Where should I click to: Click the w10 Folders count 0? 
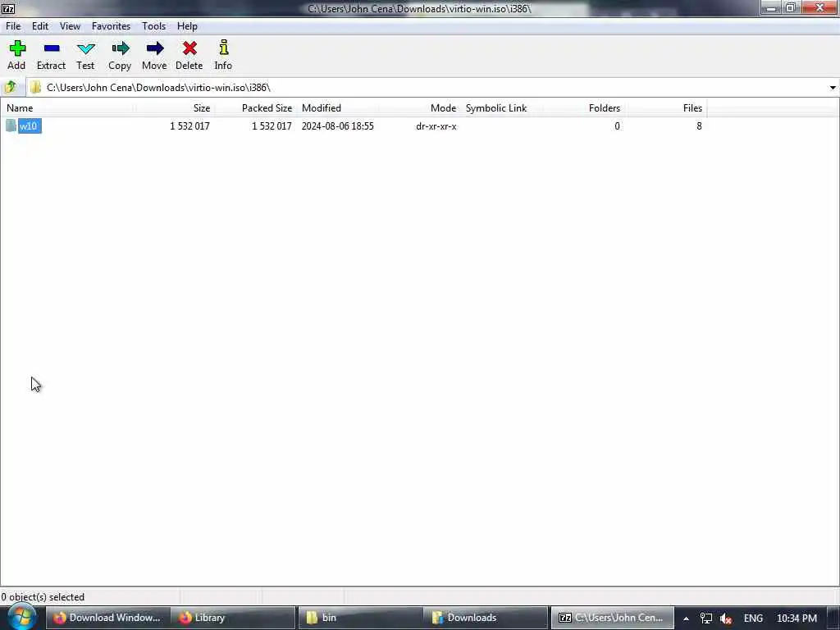click(x=617, y=126)
